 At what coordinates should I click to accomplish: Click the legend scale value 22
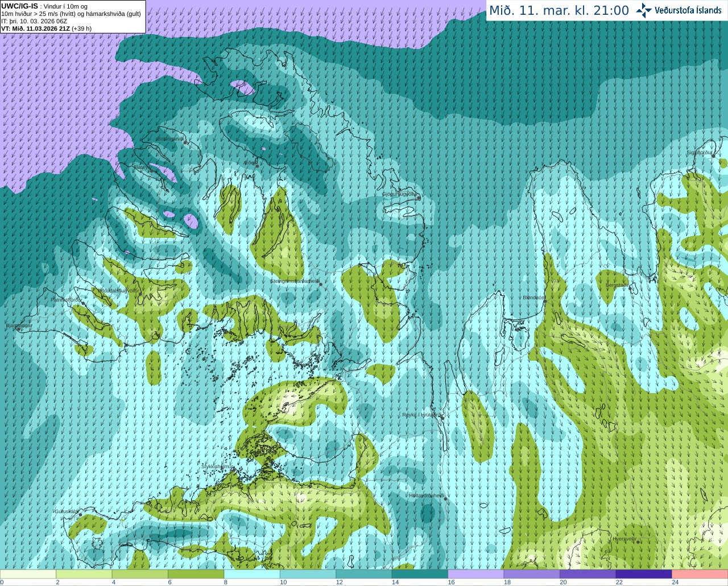tap(619, 582)
